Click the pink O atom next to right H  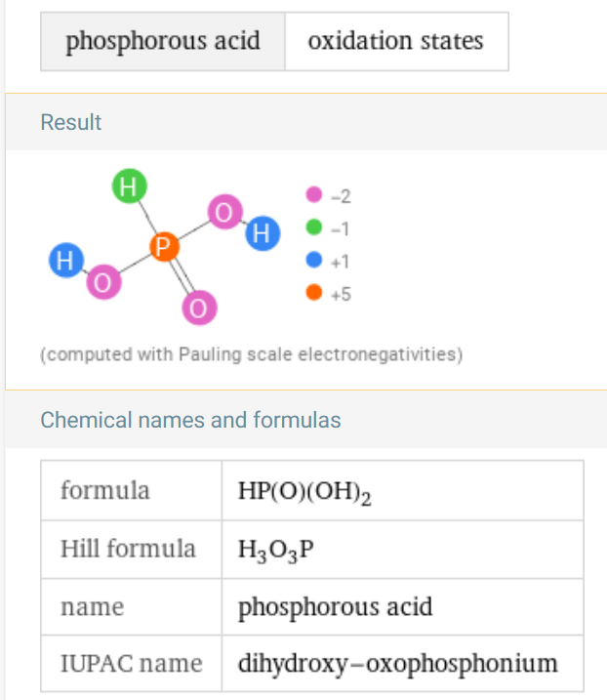(225, 212)
